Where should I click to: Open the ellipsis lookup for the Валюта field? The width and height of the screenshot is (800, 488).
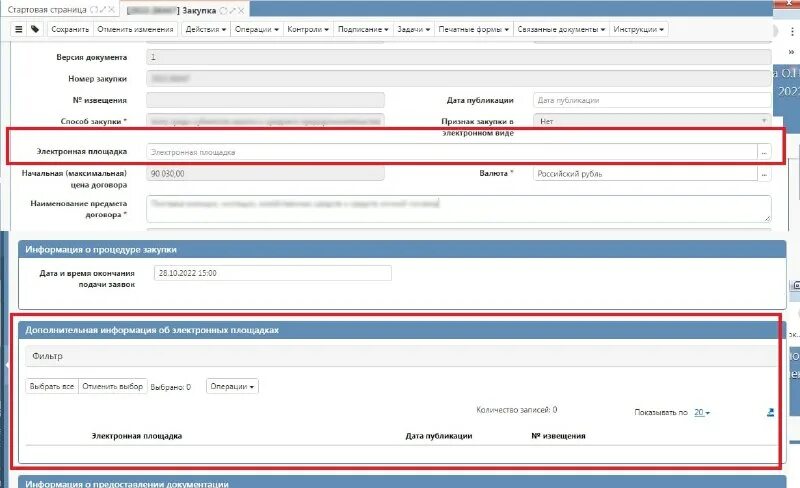click(x=764, y=174)
